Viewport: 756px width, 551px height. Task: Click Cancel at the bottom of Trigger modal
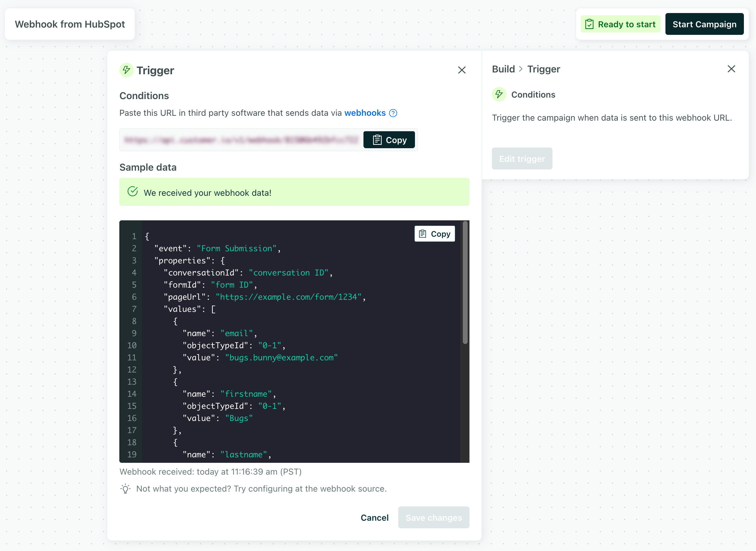(374, 517)
